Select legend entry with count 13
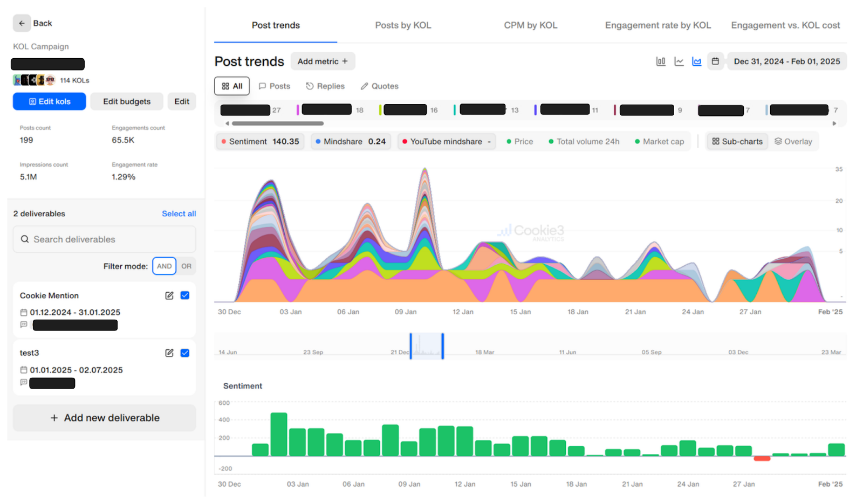Screen dimensions: 863x504 [x=486, y=110]
